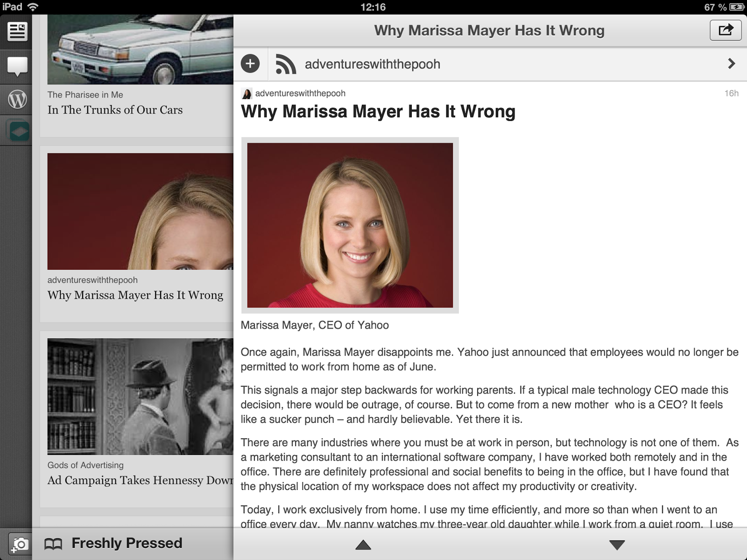
Task: Select the teal blog icon in sidebar
Action: [x=19, y=131]
